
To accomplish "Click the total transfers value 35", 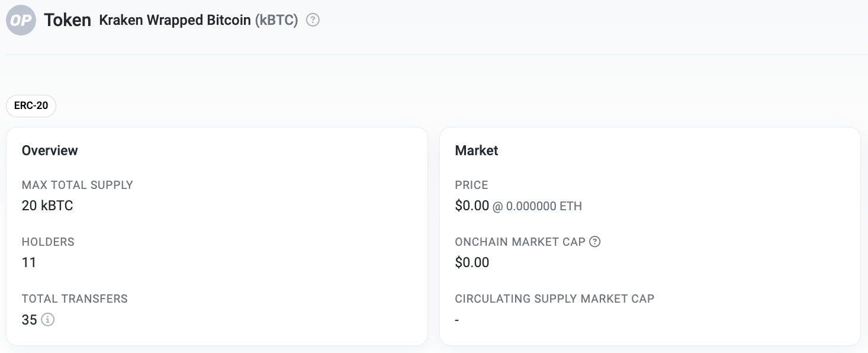I will [30, 320].
